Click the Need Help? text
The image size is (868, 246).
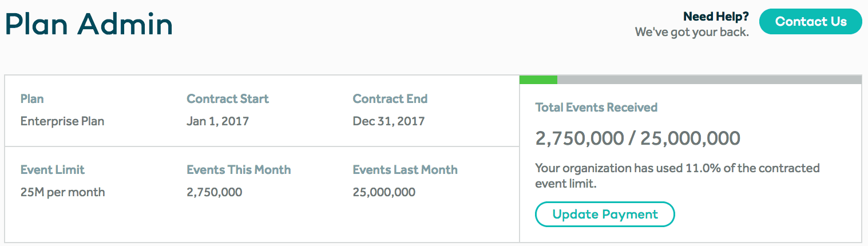[x=716, y=17]
